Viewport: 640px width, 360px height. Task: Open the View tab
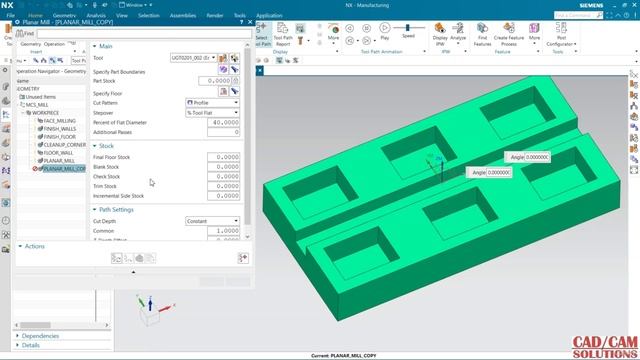(x=122, y=15)
